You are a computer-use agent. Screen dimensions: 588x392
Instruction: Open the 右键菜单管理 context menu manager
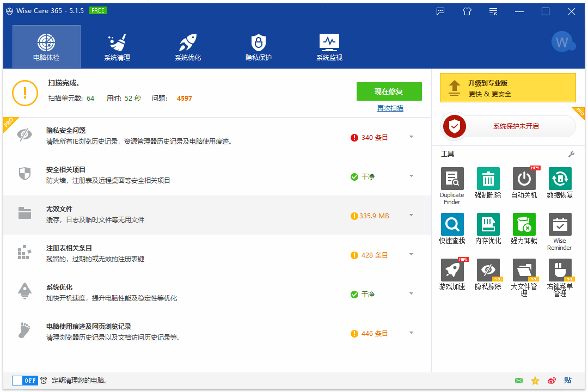point(560,278)
